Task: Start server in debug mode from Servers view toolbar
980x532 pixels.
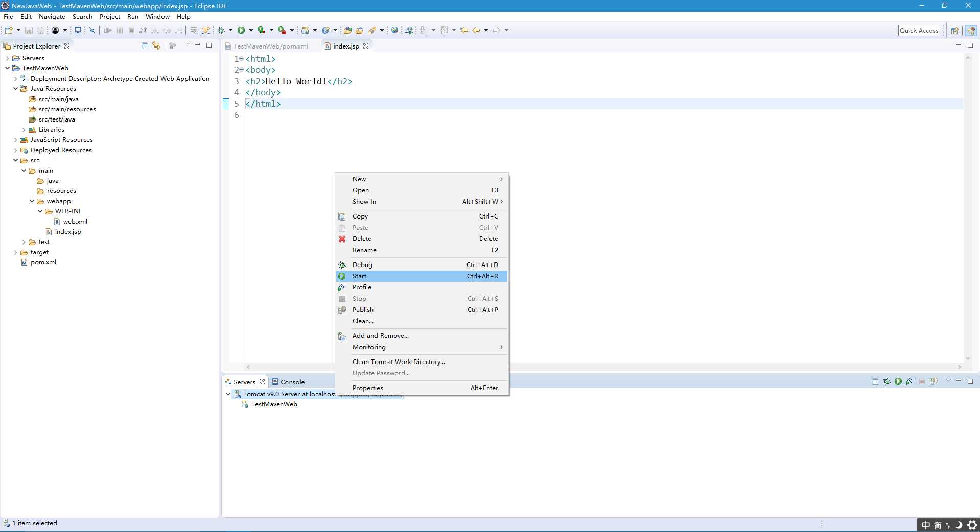Action: click(x=886, y=381)
